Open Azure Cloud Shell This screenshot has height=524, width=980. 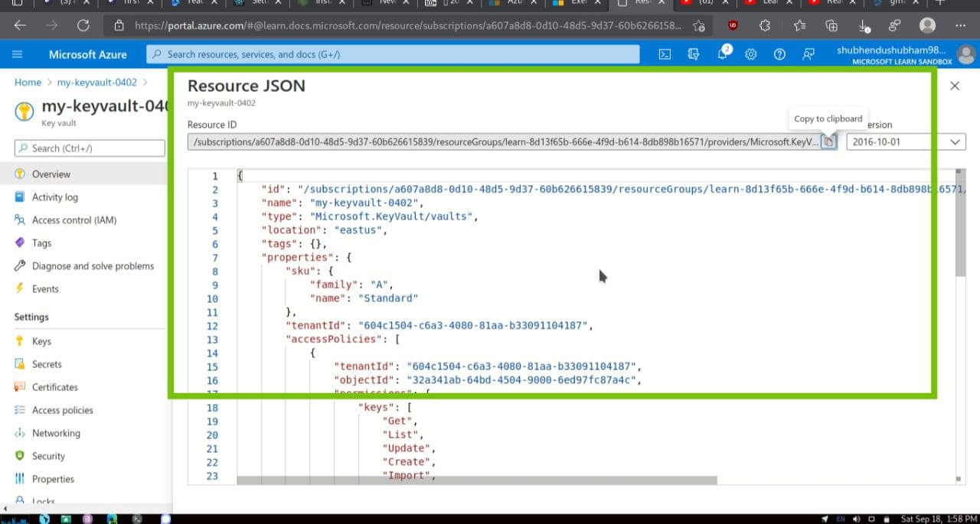point(665,54)
